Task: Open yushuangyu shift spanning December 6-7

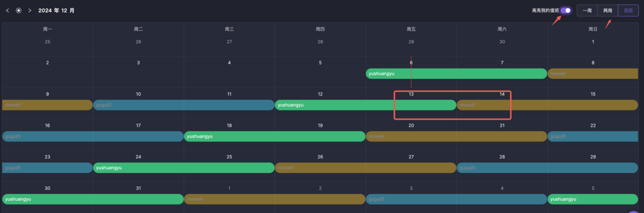Action: pyautogui.click(x=457, y=74)
